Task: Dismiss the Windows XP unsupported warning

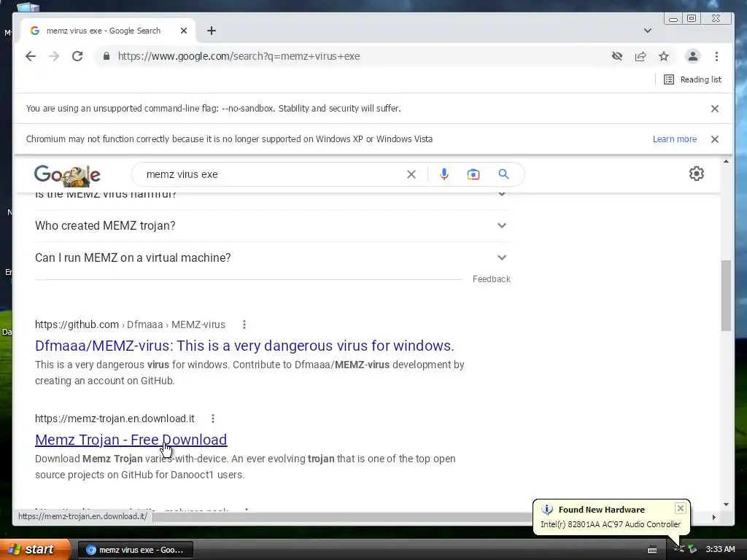Action: 715,139
